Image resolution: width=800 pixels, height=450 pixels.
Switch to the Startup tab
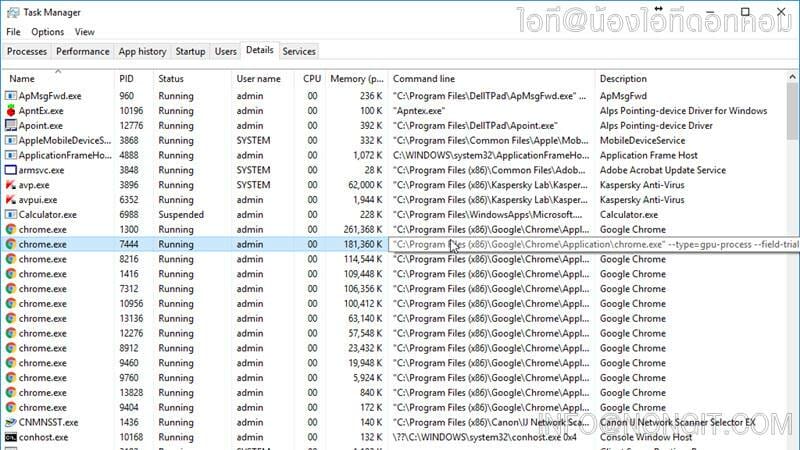[190, 52]
